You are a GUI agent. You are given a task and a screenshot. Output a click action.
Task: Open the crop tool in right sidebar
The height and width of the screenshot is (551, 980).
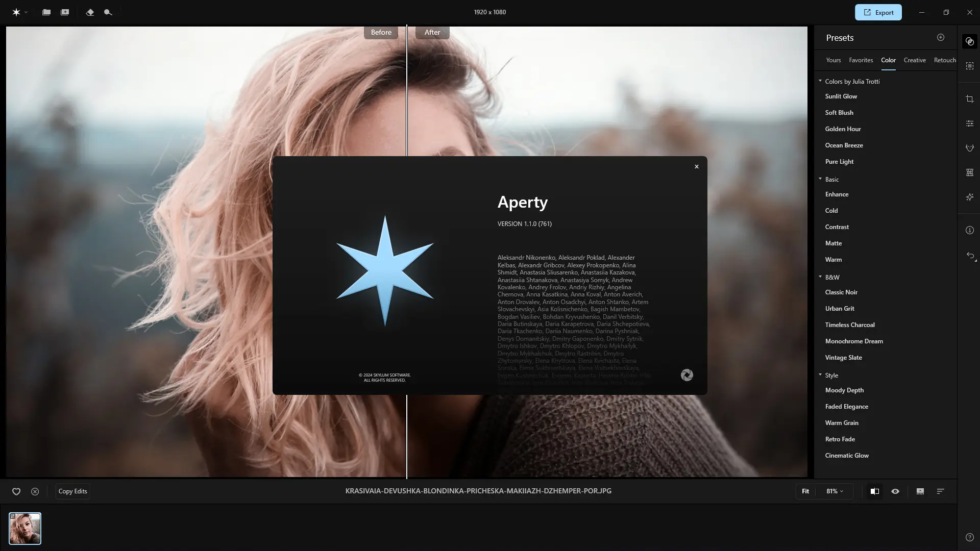pyautogui.click(x=970, y=99)
